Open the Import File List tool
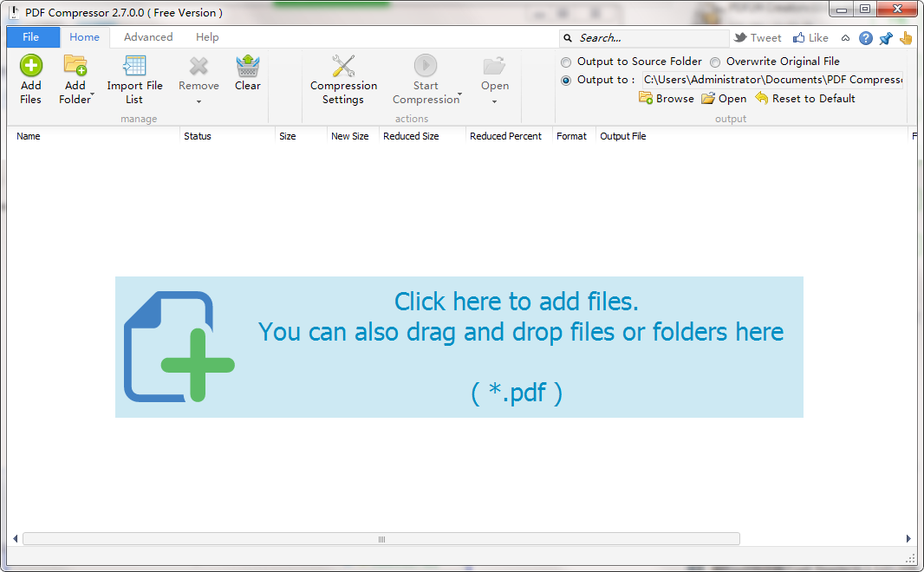 coord(135,65)
